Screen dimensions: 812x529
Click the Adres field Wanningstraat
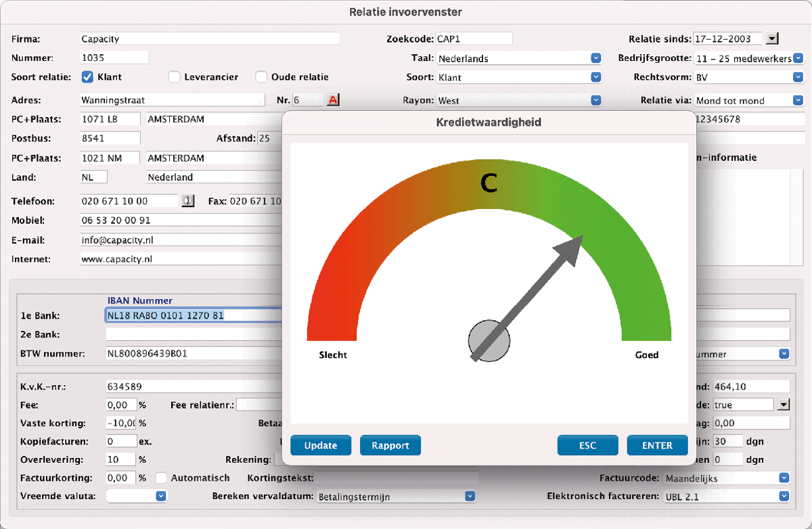coord(172,100)
